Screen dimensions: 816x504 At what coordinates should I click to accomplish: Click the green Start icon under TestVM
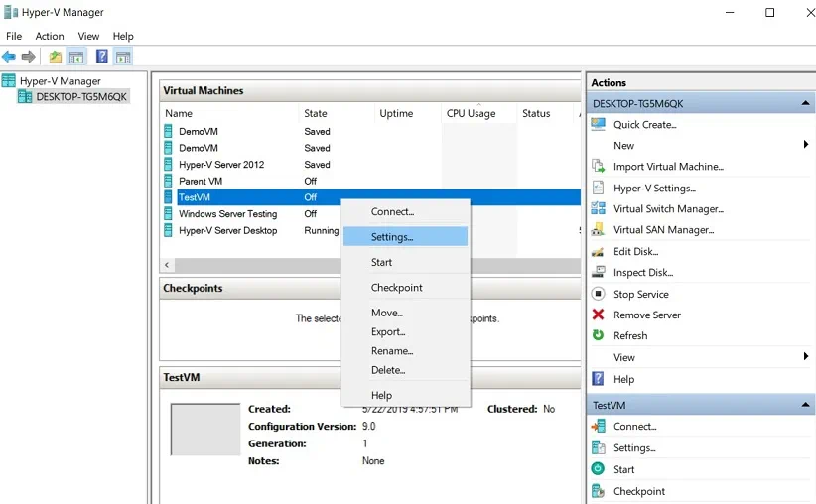coord(598,469)
